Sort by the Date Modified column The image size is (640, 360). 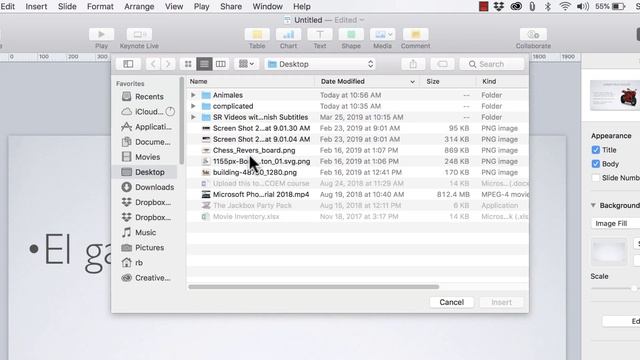[367, 82]
